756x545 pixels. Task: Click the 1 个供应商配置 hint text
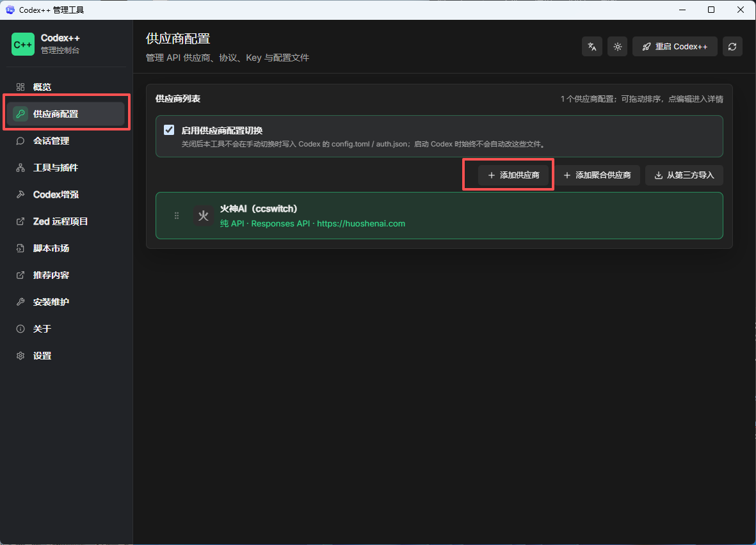(x=641, y=99)
